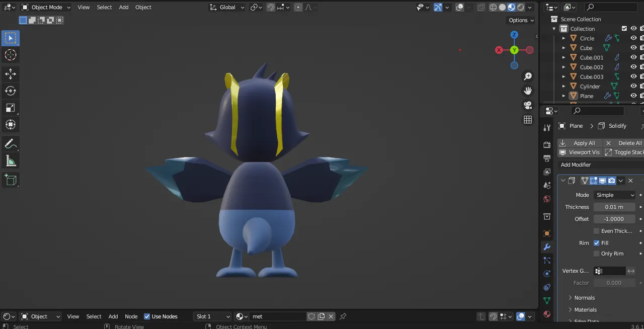The height and width of the screenshot is (329, 644).
Task: Open the Physics properties tab
Action: coord(547,274)
